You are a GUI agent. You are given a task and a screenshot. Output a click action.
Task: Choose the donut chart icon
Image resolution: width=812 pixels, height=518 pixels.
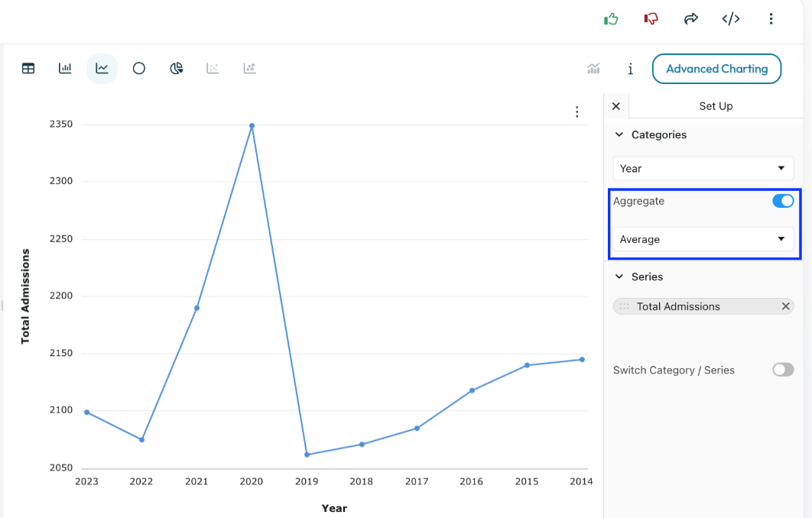(x=139, y=69)
